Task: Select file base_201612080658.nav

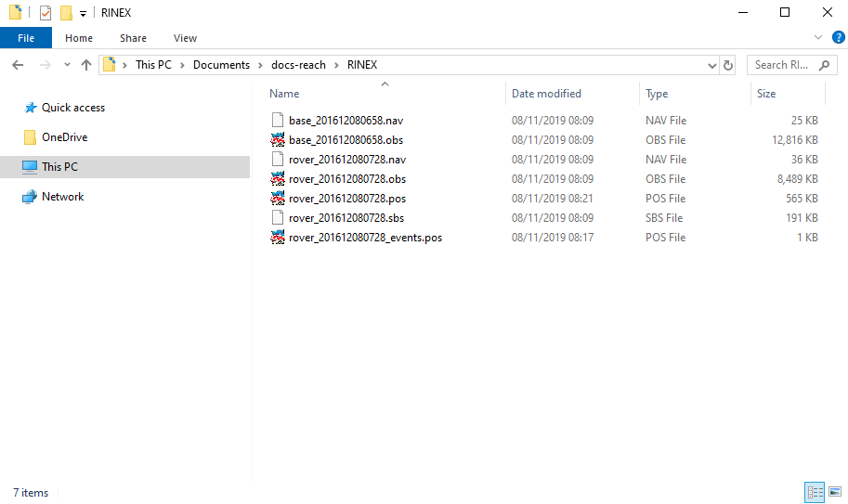Action: pos(346,121)
